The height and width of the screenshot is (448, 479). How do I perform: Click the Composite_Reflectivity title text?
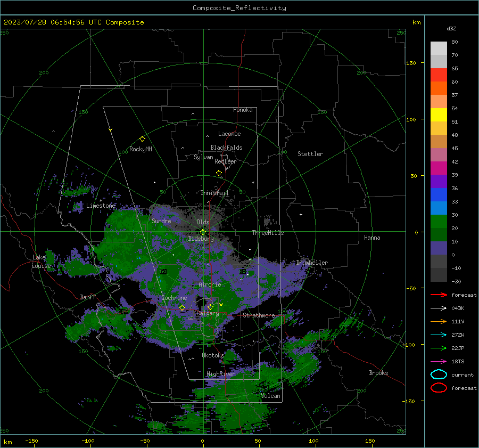coord(240,8)
